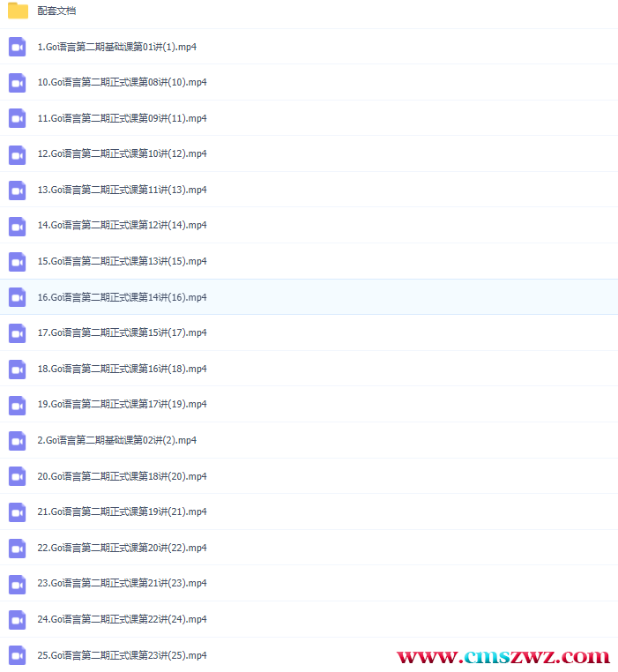618x672 pixels.
Task: Click video icon of 18.Go语言 第16讲 file
Action: coord(18,369)
